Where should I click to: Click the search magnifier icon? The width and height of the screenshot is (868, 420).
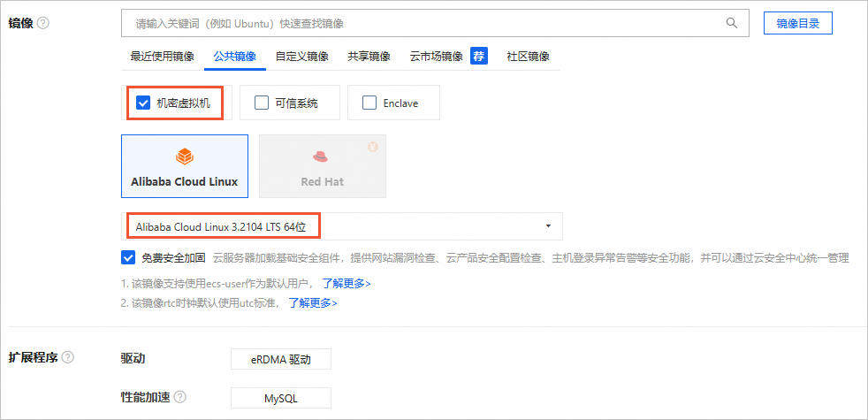coord(731,23)
